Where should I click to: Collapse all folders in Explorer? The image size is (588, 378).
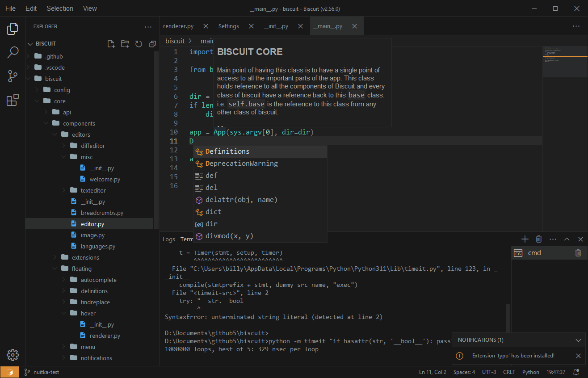[152, 44]
